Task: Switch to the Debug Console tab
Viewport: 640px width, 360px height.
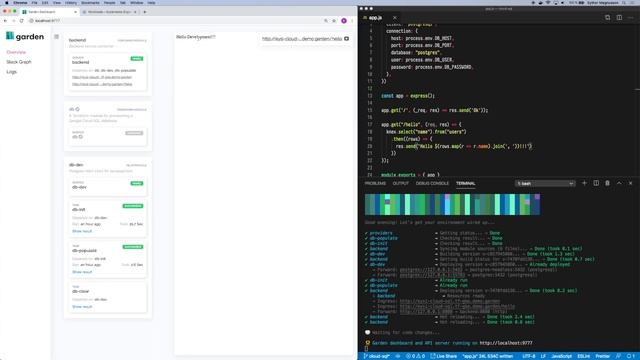Action: click(x=432, y=183)
